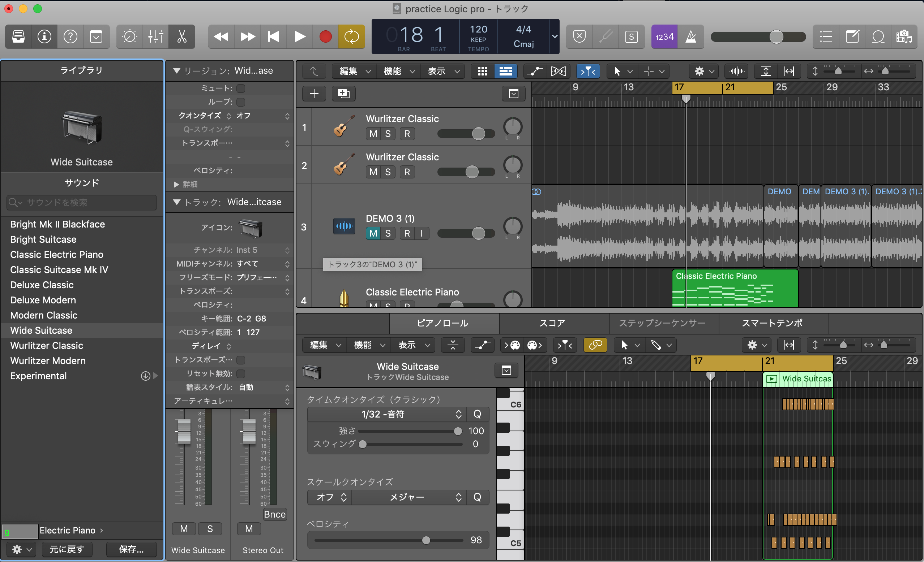Open the 機能 menu in Tracks area
The width and height of the screenshot is (924, 562).
coord(399,71)
